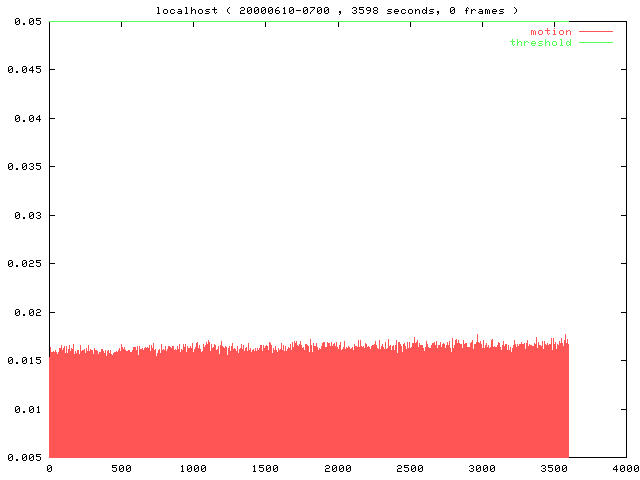Select the "threshold" legend label
The image size is (640, 480).
[x=540, y=43]
